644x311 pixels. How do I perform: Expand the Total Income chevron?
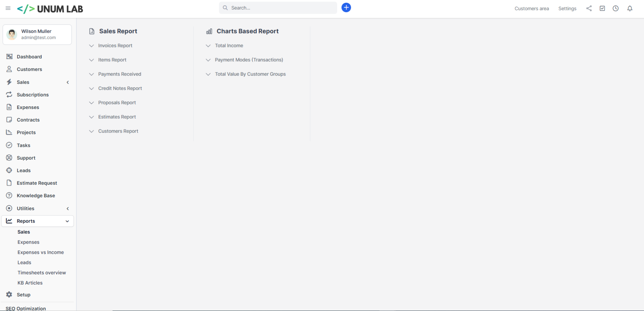[208, 46]
